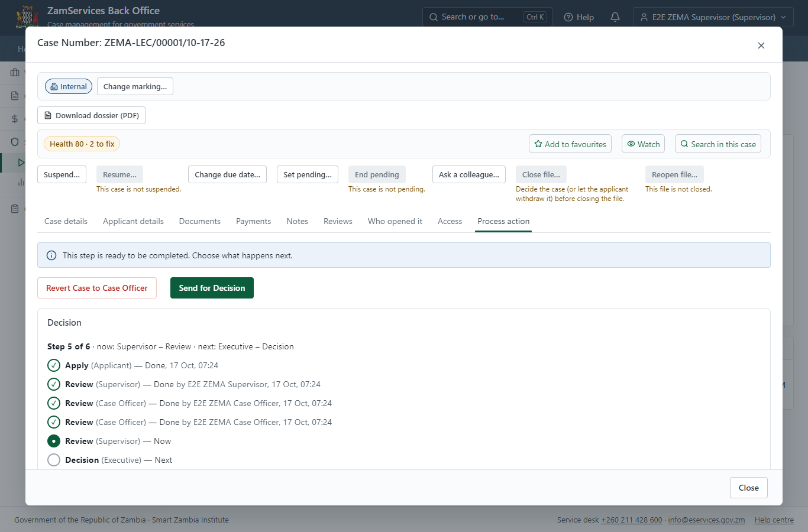808x532 pixels.
Task: Click Send for Decision
Action: (x=212, y=288)
